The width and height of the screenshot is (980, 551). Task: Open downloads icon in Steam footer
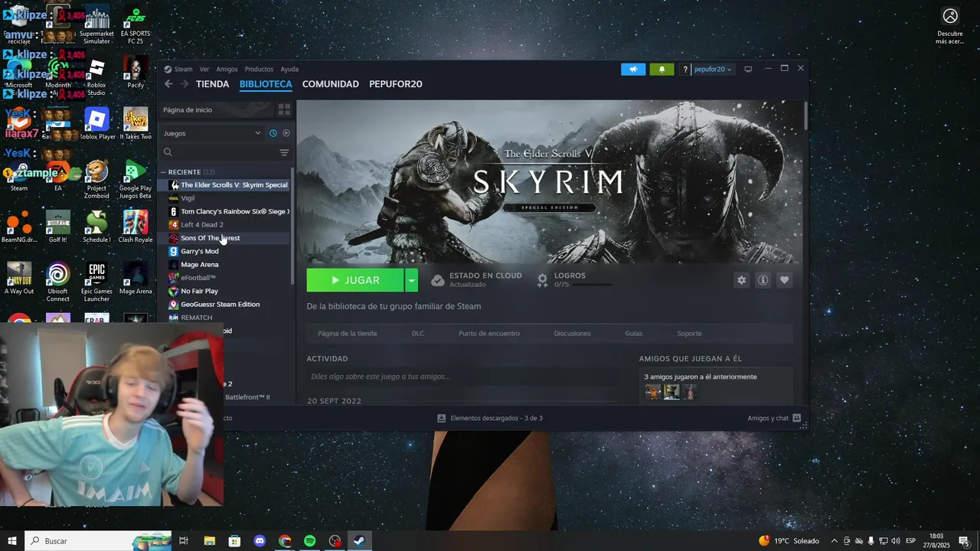[441, 418]
